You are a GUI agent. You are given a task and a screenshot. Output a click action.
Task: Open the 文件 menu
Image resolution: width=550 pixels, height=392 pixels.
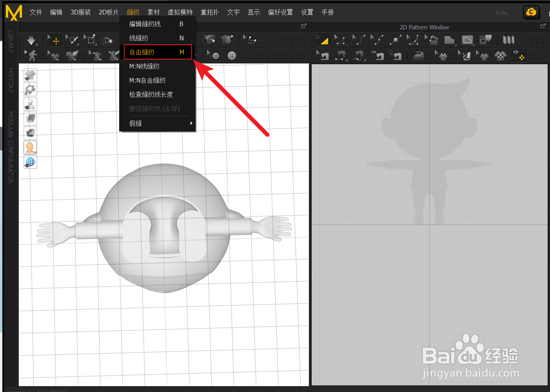(36, 12)
